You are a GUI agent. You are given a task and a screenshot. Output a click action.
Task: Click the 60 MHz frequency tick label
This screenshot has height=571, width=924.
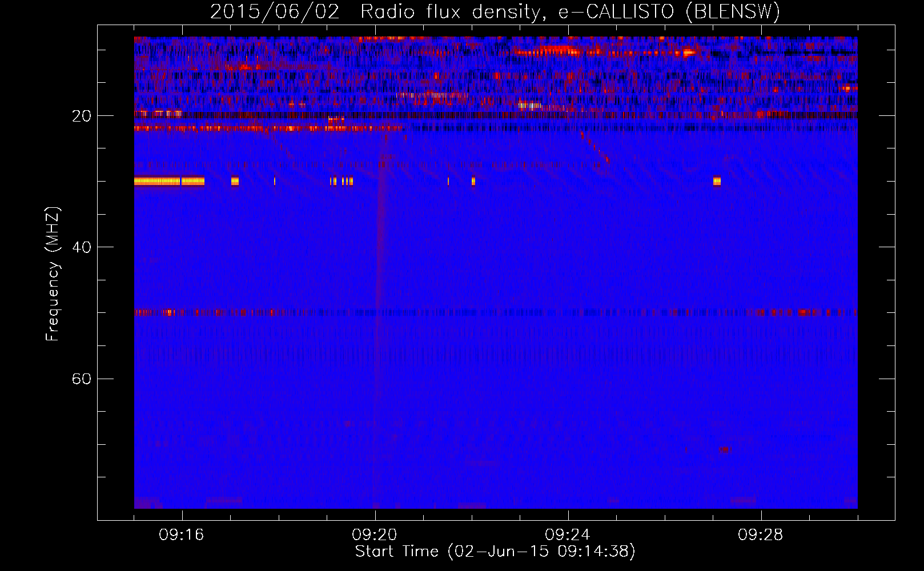pos(82,379)
